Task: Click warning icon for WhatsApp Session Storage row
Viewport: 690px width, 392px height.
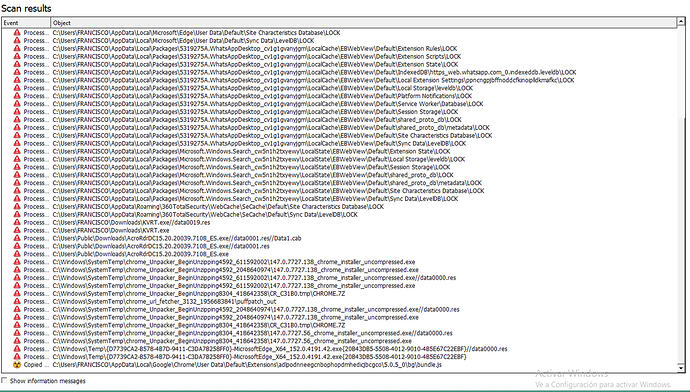Action: point(17,112)
